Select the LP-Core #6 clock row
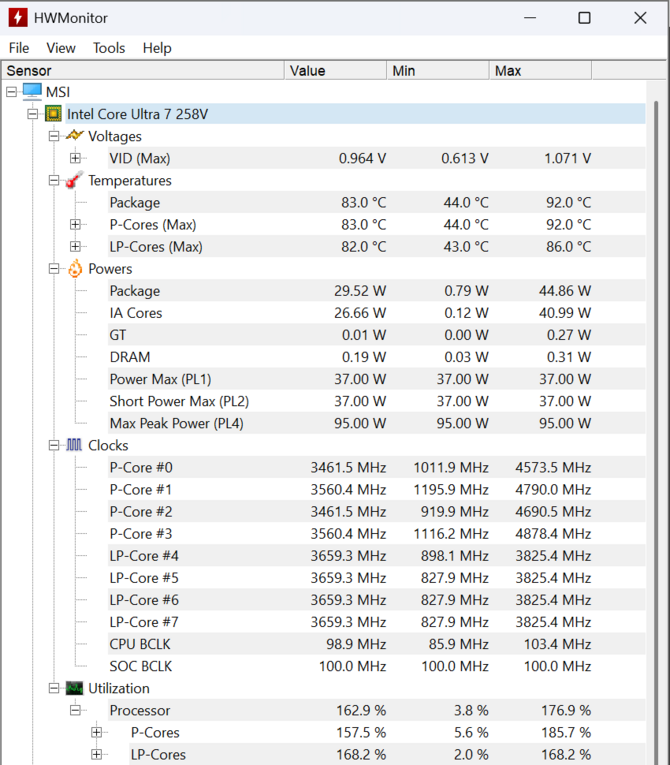 [x=376, y=600]
